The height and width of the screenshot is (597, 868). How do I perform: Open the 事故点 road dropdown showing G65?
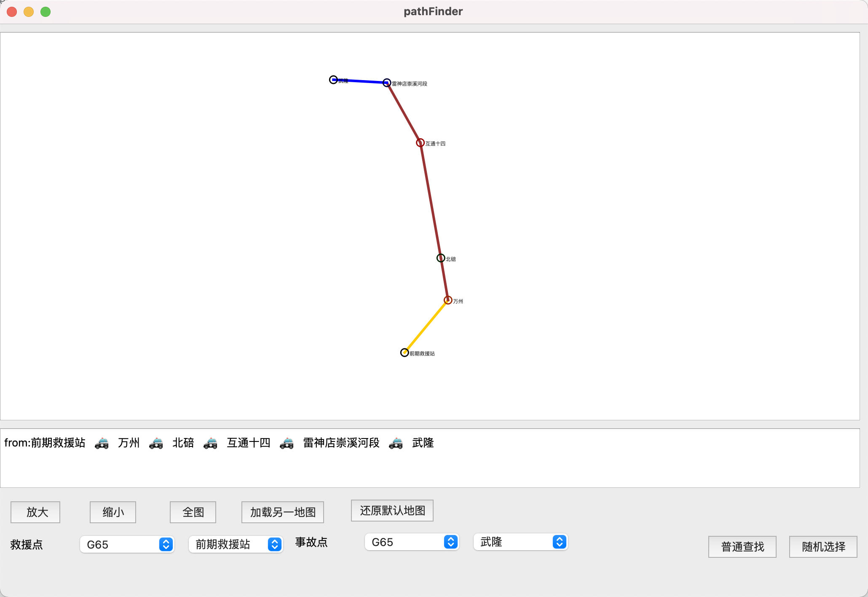(x=412, y=542)
